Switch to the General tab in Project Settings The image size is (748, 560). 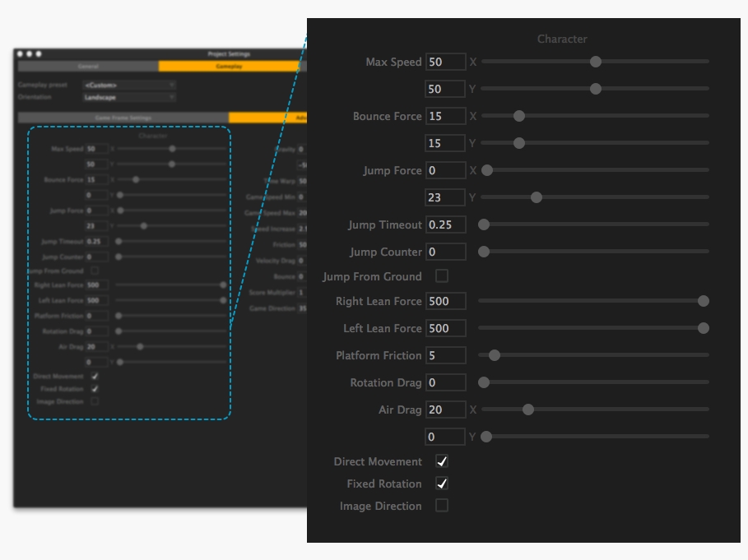click(x=88, y=66)
